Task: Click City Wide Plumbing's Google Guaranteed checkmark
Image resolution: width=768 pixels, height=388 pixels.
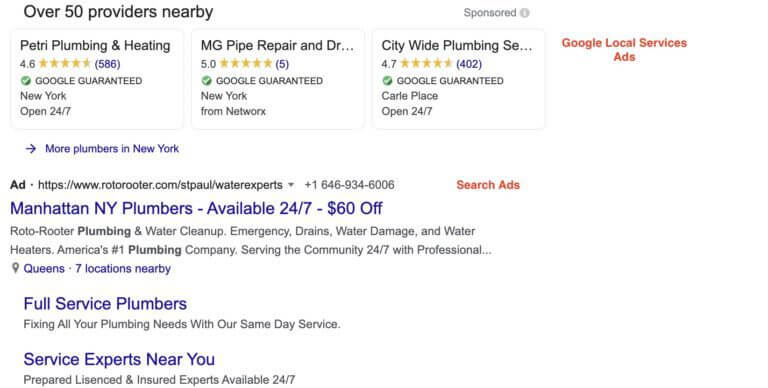Action: coord(387,80)
